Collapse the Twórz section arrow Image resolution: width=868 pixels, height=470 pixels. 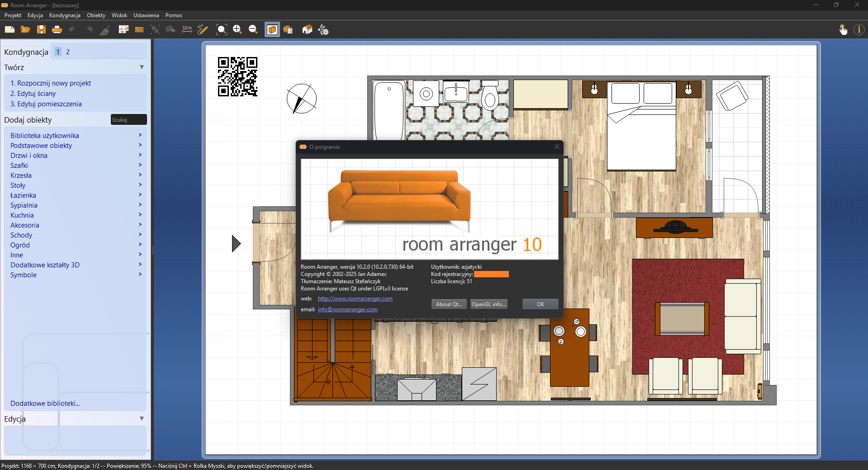[142, 67]
